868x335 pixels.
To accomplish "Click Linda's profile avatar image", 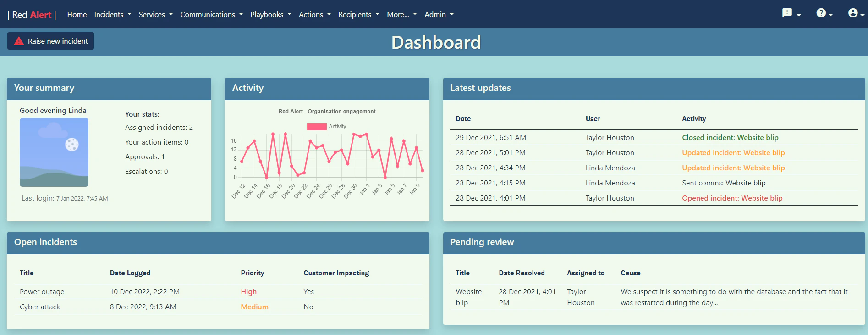I will [54, 152].
